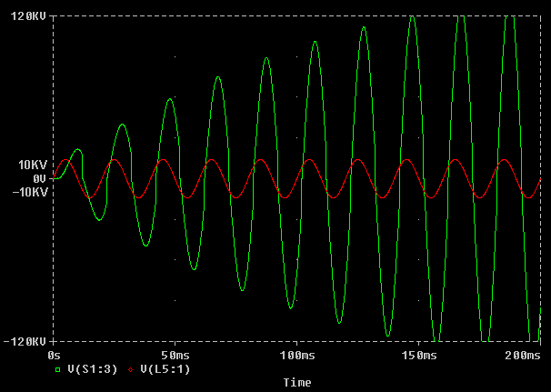
Task: Click the green square marker for V(S1:3)
Action: [x=59, y=370]
